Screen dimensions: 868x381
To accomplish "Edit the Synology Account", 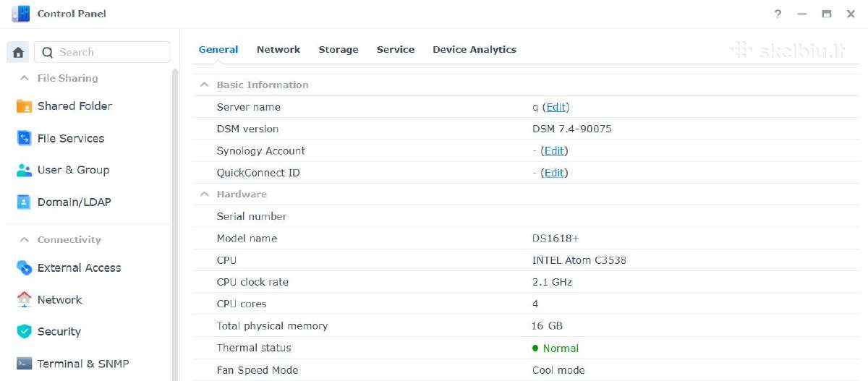I will click(x=555, y=150).
